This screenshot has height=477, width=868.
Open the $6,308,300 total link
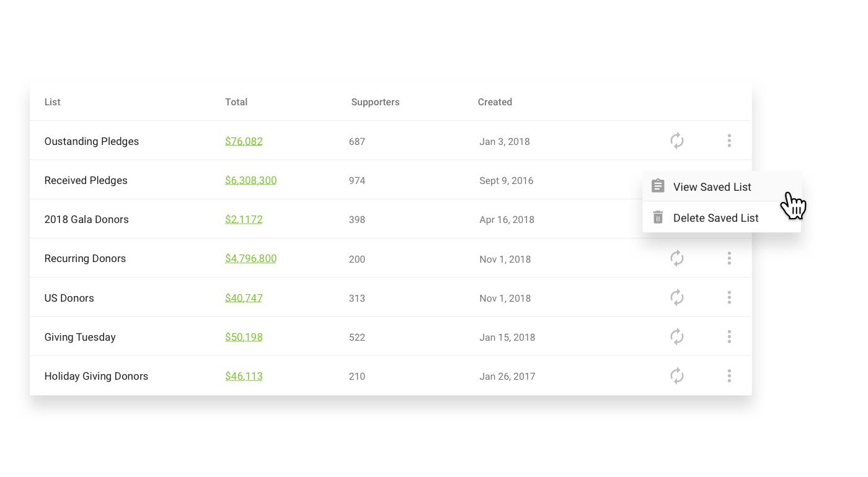click(250, 180)
